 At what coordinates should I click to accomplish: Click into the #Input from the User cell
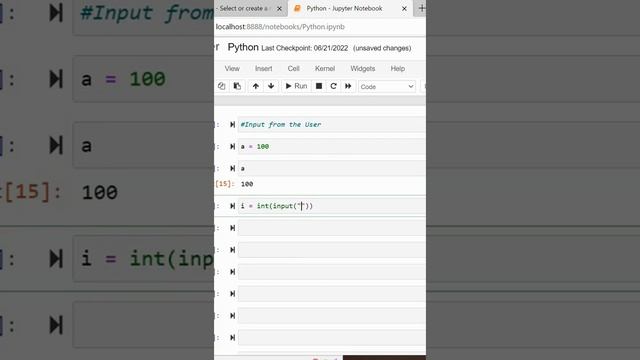coord(332,124)
